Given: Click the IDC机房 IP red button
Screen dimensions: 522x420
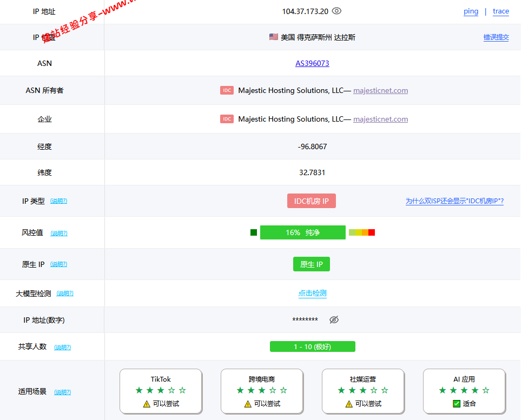Looking at the screenshot, I should pos(311,201).
